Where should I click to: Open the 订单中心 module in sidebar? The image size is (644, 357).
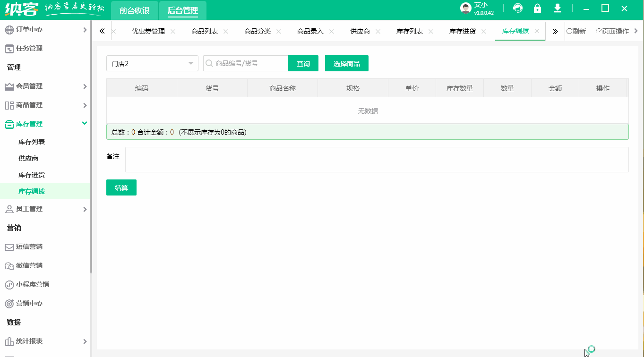tap(29, 29)
